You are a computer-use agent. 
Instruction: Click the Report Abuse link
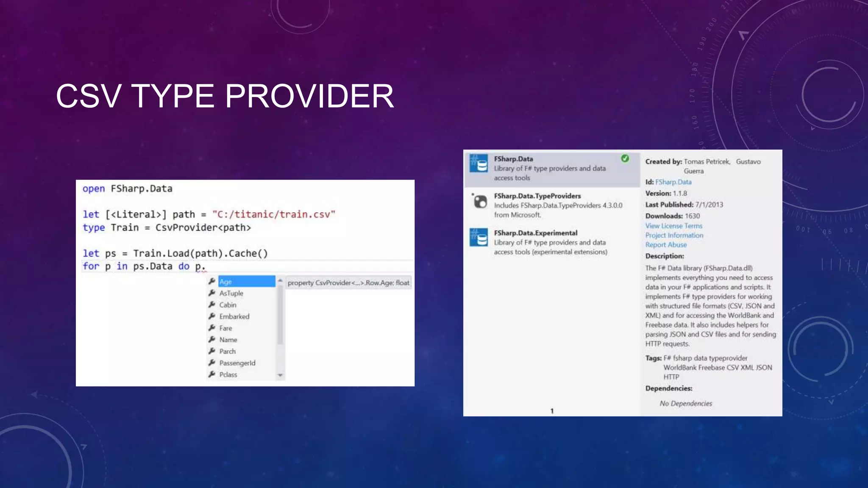click(x=666, y=244)
